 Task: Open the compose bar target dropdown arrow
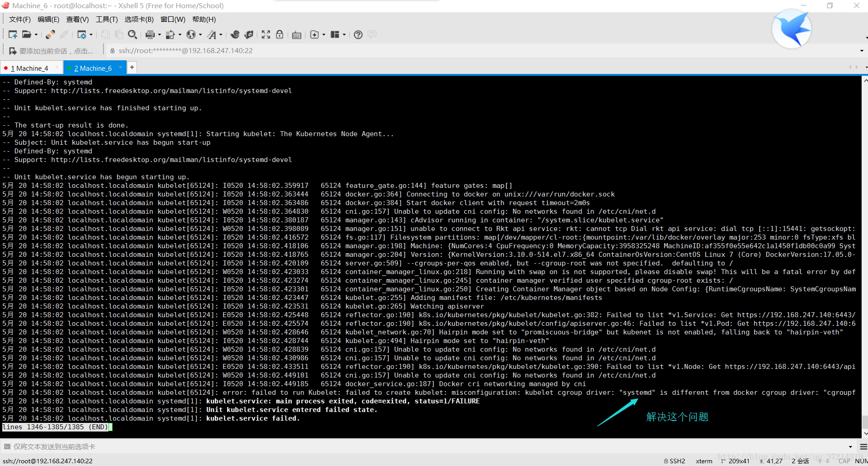click(x=850, y=447)
